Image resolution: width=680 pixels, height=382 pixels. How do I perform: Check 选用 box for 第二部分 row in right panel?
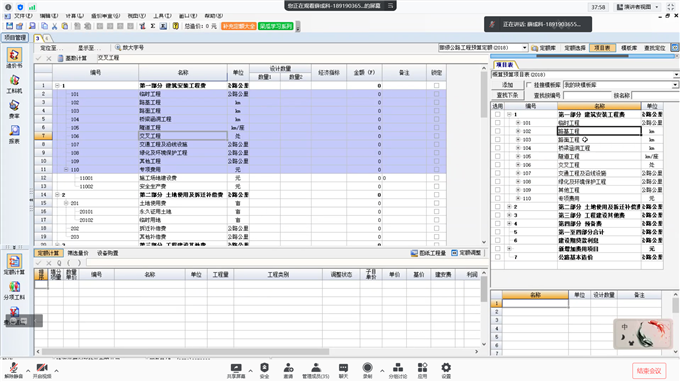[497, 207]
